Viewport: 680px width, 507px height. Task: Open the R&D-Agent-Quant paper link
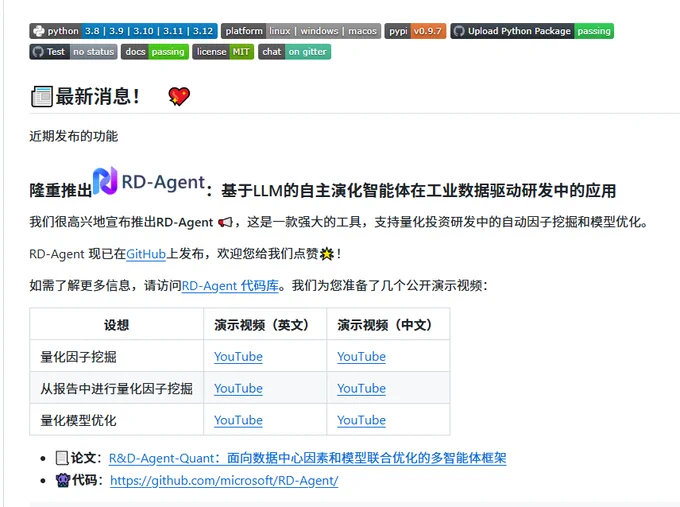pyautogui.click(x=307, y=458)
